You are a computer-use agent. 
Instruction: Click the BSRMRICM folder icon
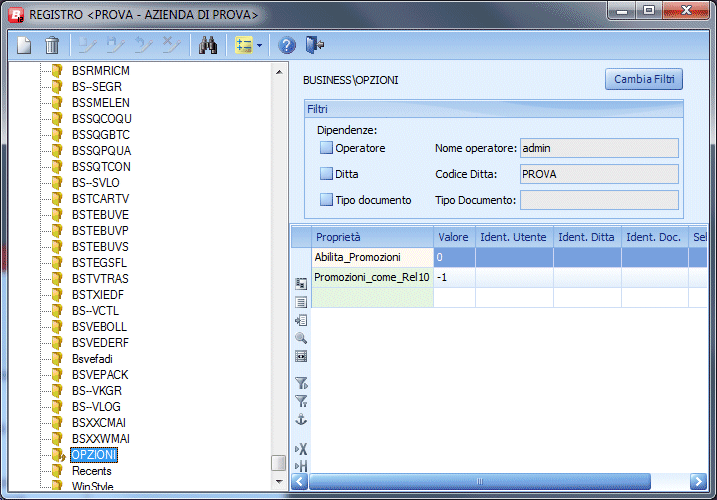57,70
